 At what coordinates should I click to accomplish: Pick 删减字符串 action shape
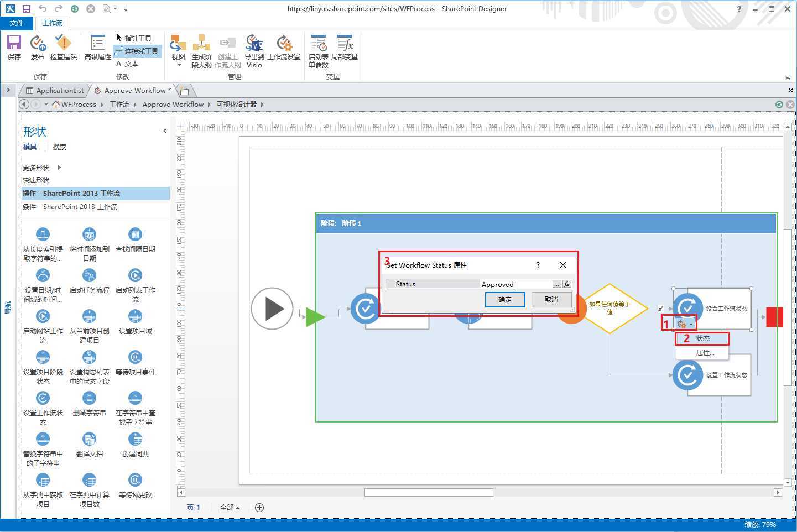[89, 404]
